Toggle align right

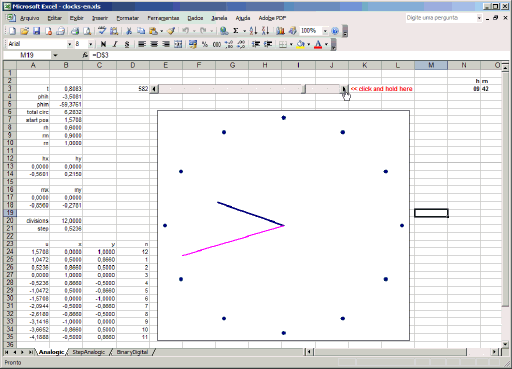tap(166, 44)
